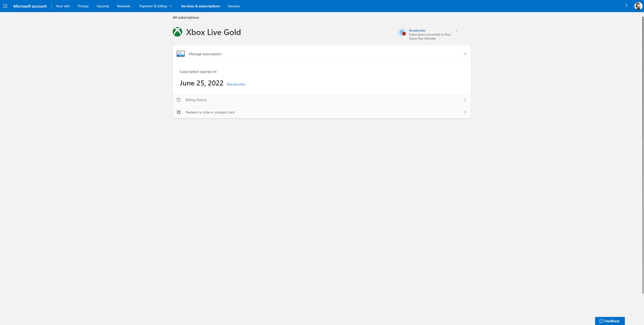Image resolution: width=644 pixels, height=325 pixels.
Task: Click Resubscribe link beside June 25, 2022
Action: (236, 84)
